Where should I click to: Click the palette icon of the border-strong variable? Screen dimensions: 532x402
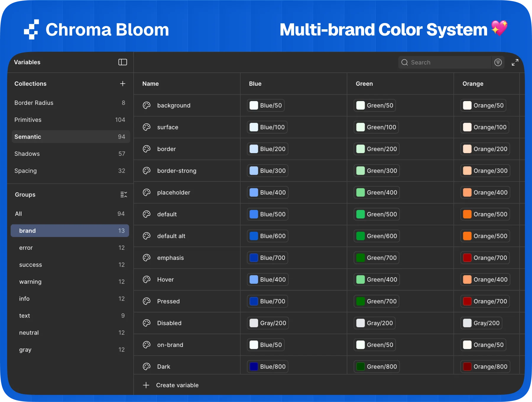pyautogui.click(x=147, y=171)
